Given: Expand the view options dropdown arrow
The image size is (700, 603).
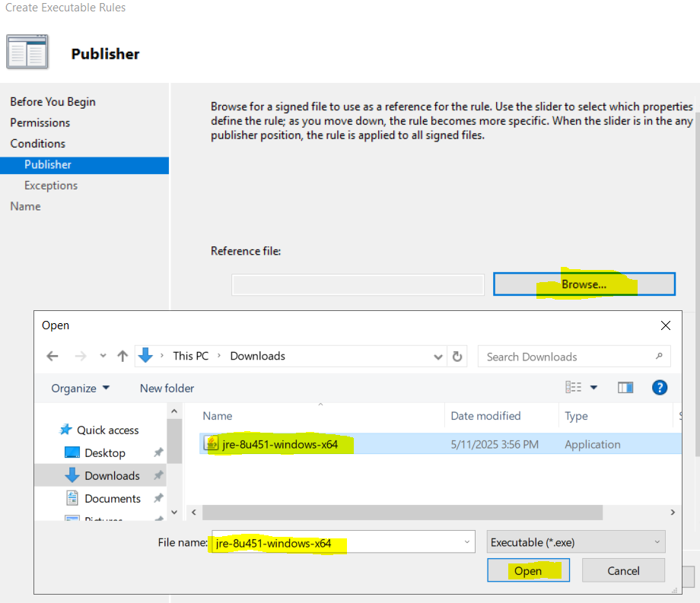Looking at the screenshot, I should [593, 387].
